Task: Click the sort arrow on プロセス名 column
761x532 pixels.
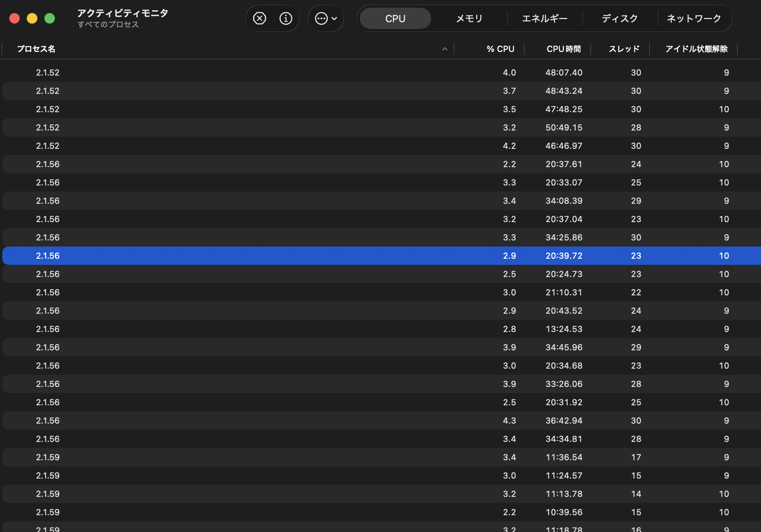Action: tap(444, 49)
